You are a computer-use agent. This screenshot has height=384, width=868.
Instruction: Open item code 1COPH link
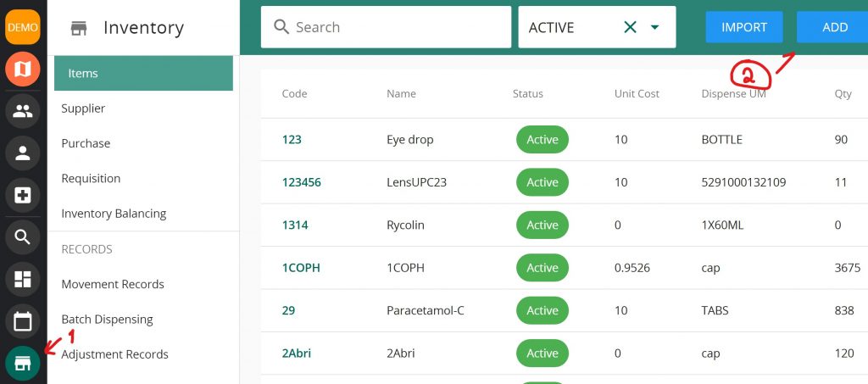pos(301,268)
